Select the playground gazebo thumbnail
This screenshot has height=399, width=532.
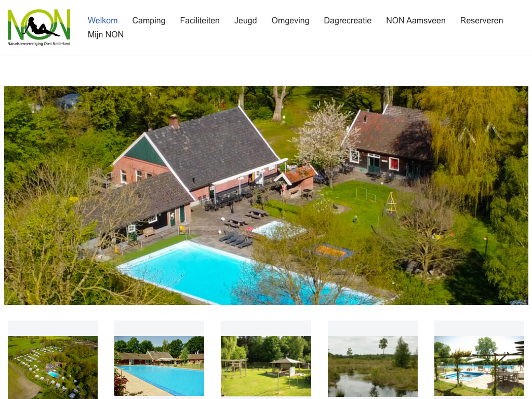coord(266,366)
